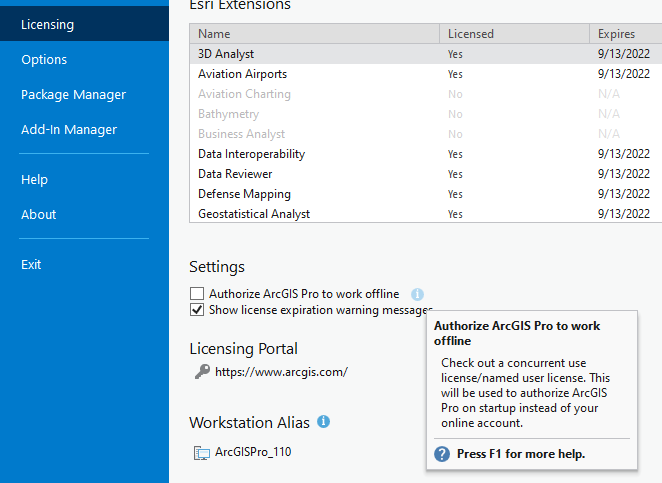
Task: Open Help in the sidebar
Action: (x=34, y=179)
